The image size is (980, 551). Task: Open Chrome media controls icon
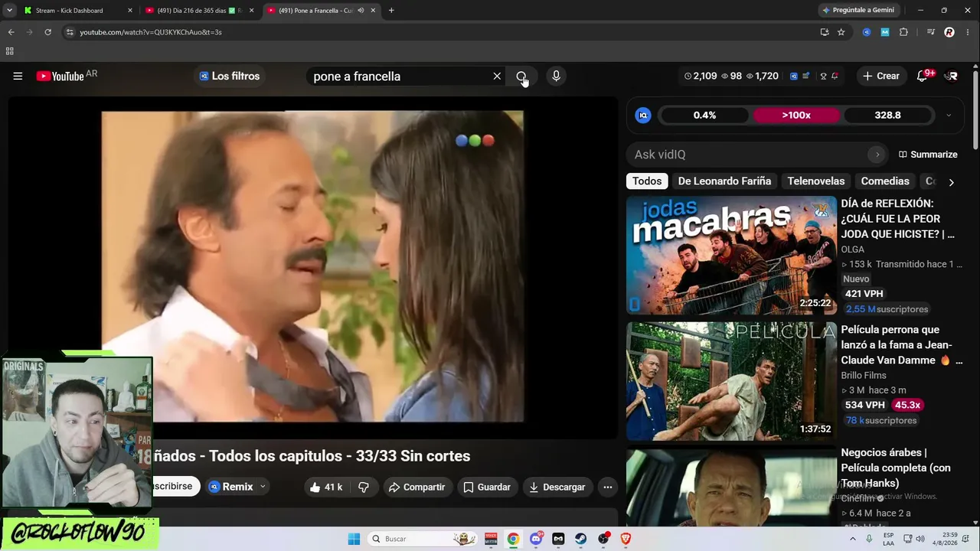[930, 32]
